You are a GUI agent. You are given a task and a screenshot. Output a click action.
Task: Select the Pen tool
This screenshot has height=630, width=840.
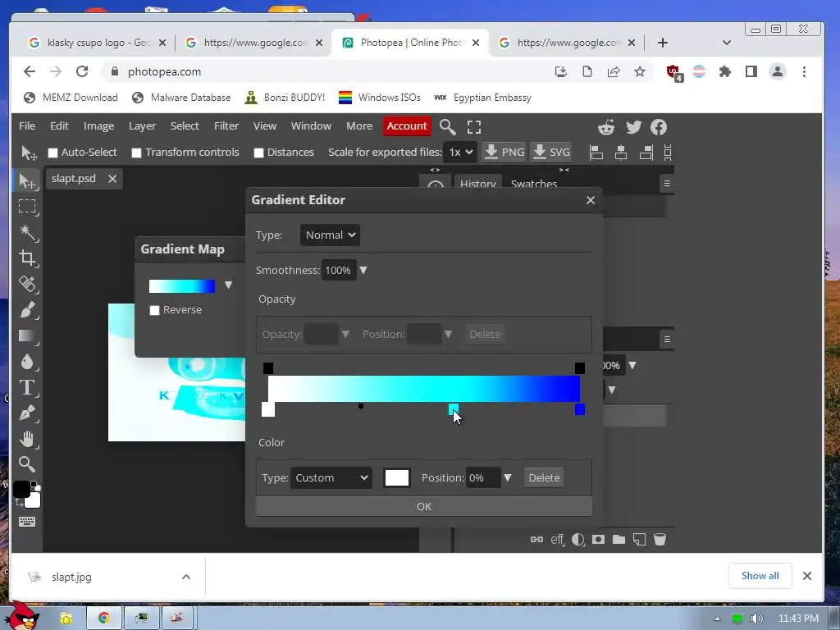(x=27, y=413)
